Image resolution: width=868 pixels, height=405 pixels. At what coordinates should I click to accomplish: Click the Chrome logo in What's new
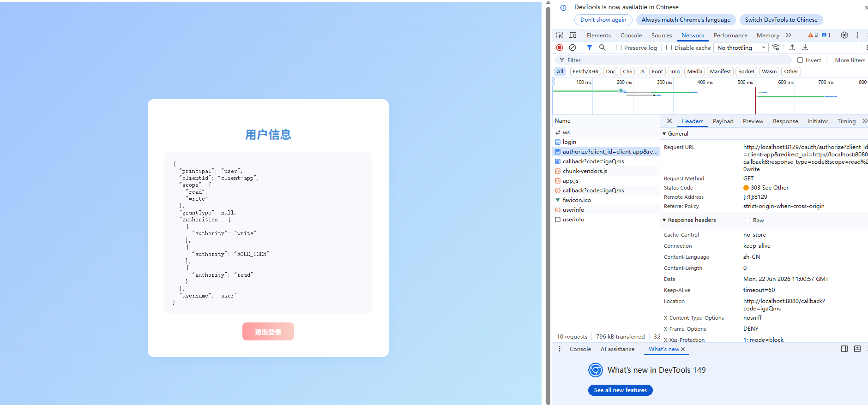596,370
